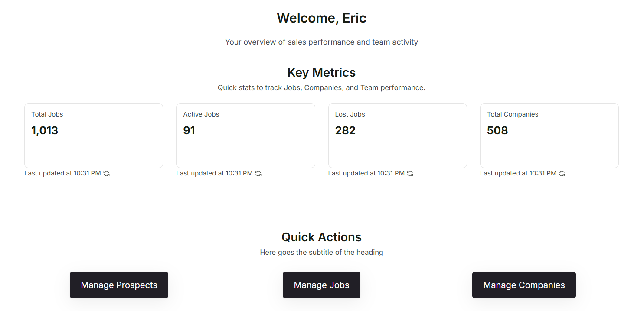Click the Key Metrics heading

tap(321, 72)
